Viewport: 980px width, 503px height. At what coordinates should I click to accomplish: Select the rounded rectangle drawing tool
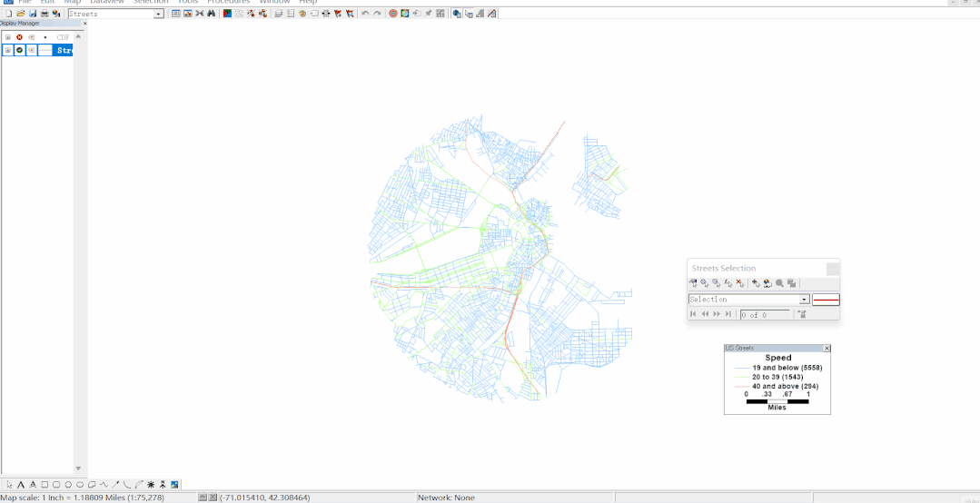click(x=56, y=484)
